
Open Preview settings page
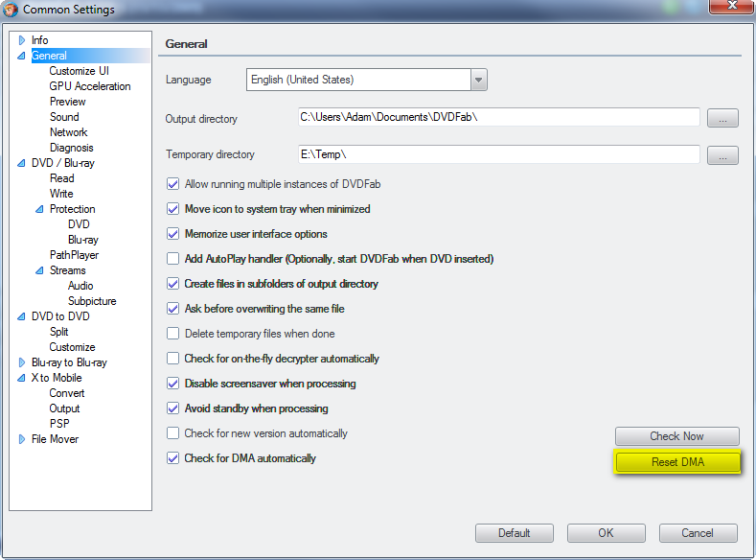67,102
